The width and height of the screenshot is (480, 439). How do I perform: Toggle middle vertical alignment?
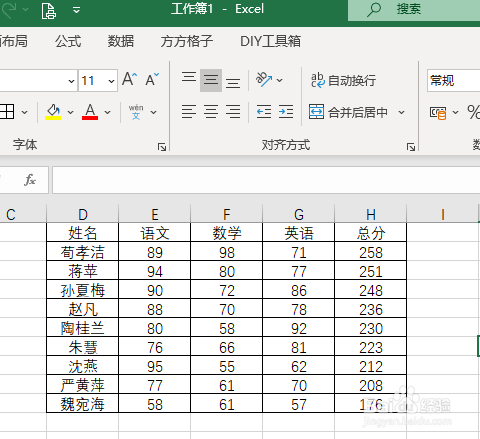pos(211,80)
